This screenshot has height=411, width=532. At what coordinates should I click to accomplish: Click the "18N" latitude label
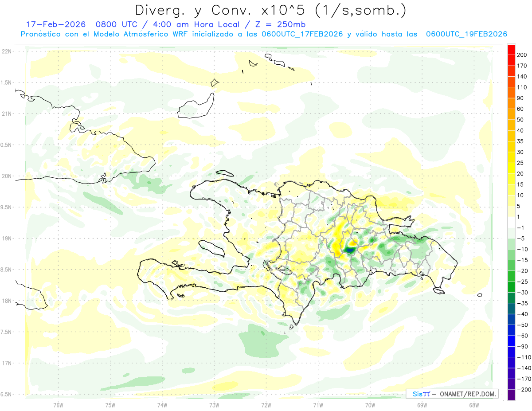pos(6,301)
